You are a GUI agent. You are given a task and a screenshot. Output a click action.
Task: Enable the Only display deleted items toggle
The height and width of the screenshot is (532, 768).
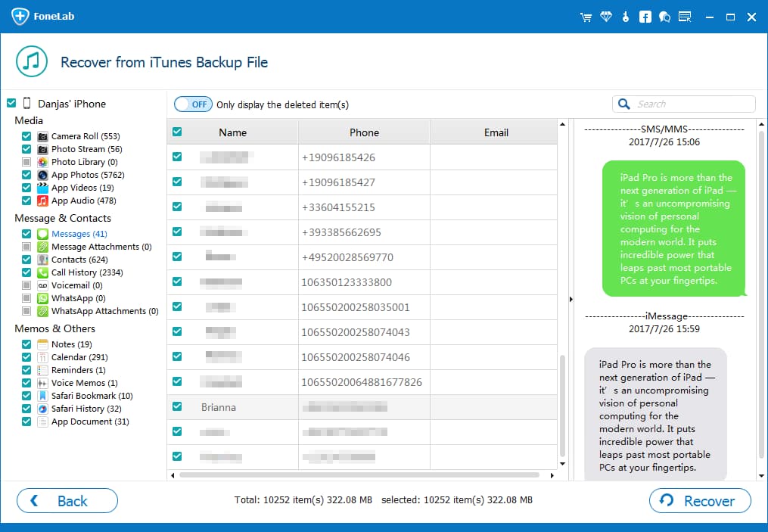coord(193,104)
